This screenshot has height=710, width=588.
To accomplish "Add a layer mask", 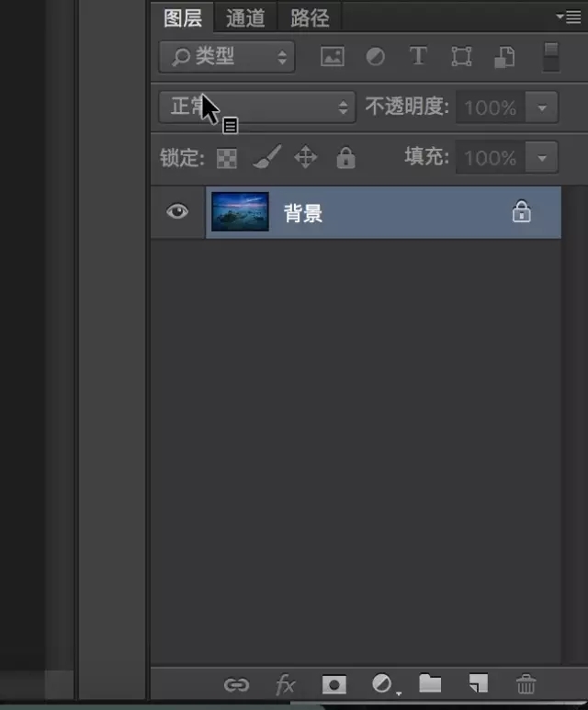I will 334,684.
